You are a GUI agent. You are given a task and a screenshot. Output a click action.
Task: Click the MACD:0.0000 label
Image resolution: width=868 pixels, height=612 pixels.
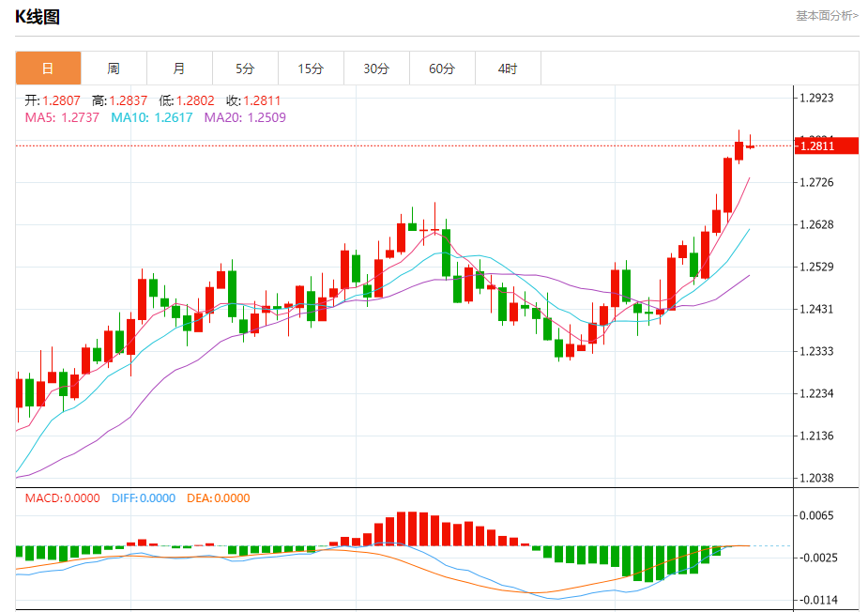click(63, 497)
